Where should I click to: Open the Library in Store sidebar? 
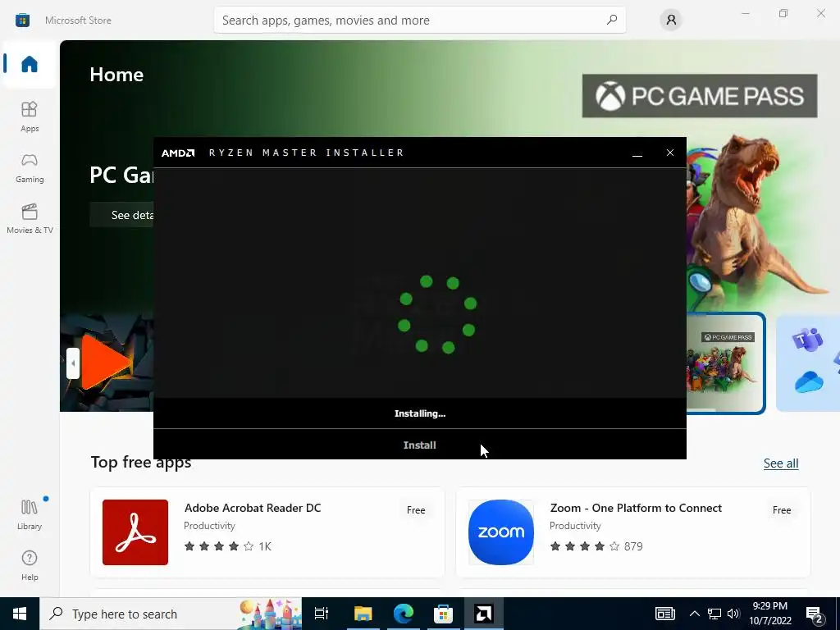[30, 514]
